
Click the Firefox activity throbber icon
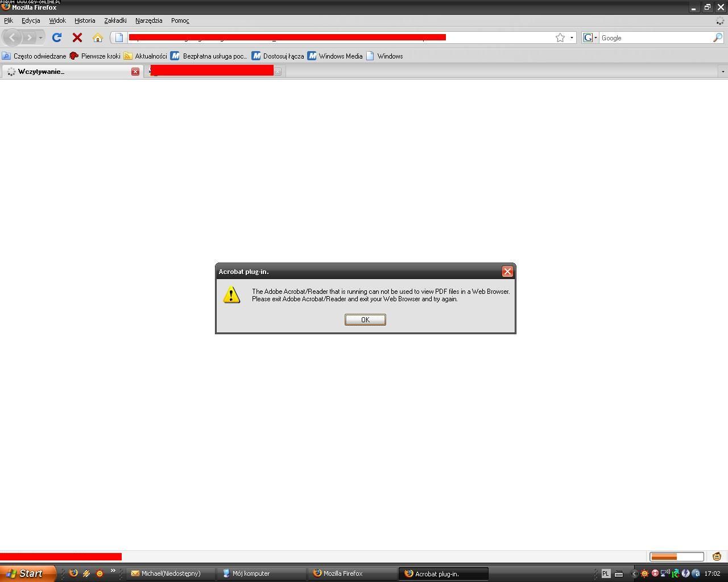click(x=720, y=20)
